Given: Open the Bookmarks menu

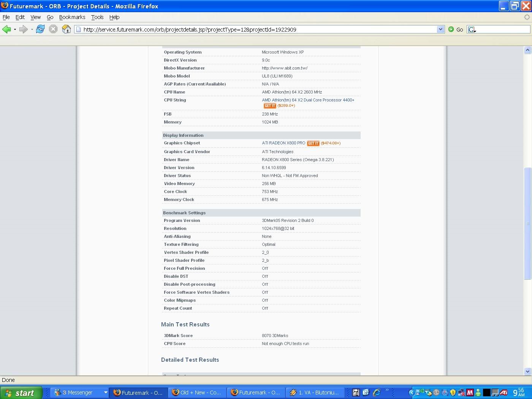Looking at the screenshot, I should coord(72,17).
